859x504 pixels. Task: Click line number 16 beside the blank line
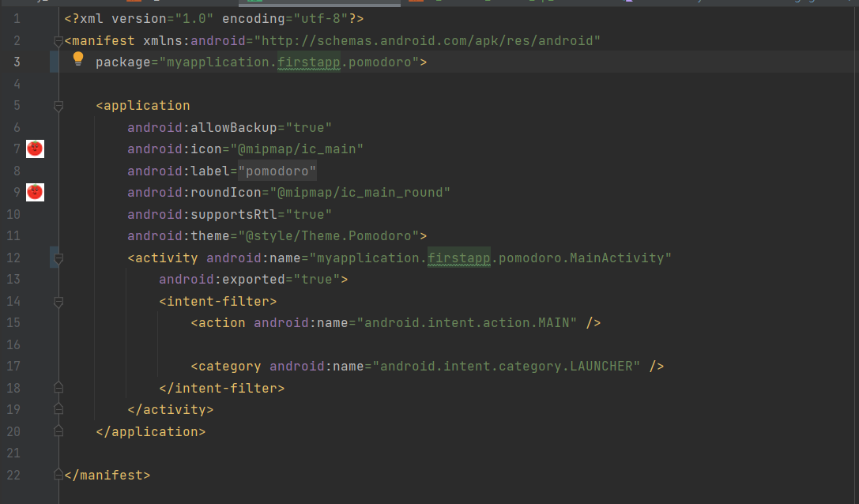point(13,344)
